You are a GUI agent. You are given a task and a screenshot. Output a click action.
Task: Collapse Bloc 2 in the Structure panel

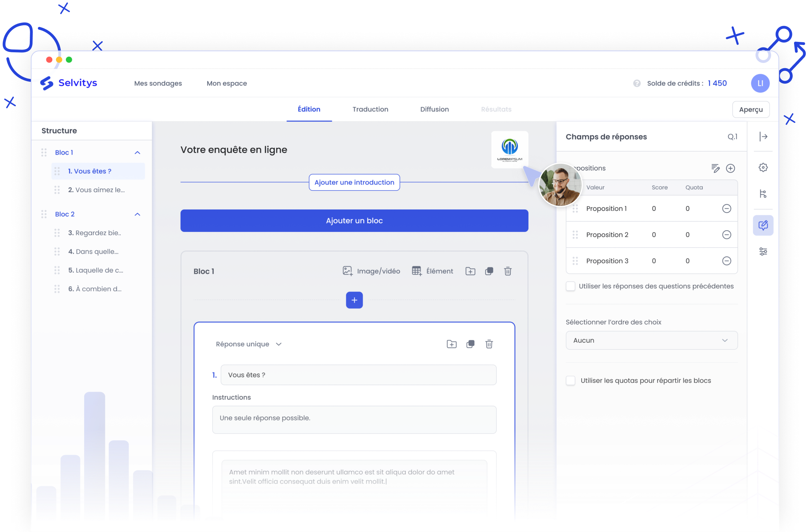138,215
